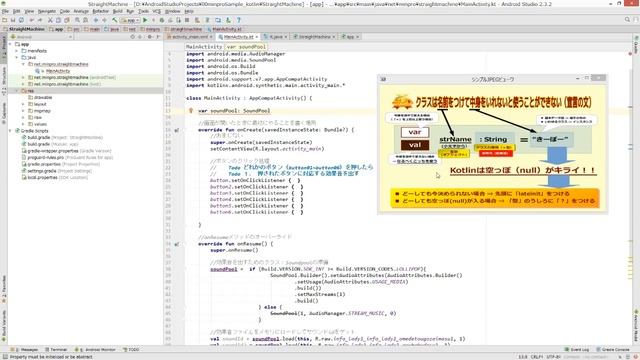The width and height of the screenshot is (640, 360).
Task: Click the project panel settings gear icon
Action: coord(149,37)
